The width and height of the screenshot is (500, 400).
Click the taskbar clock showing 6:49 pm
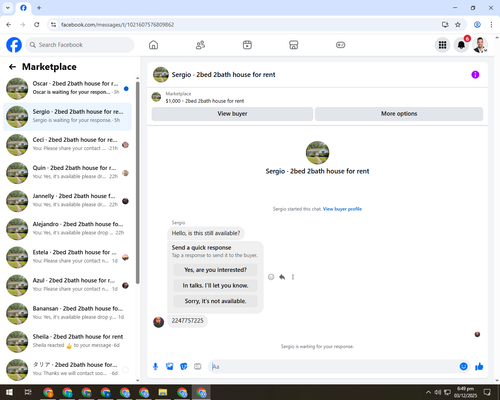465,392
